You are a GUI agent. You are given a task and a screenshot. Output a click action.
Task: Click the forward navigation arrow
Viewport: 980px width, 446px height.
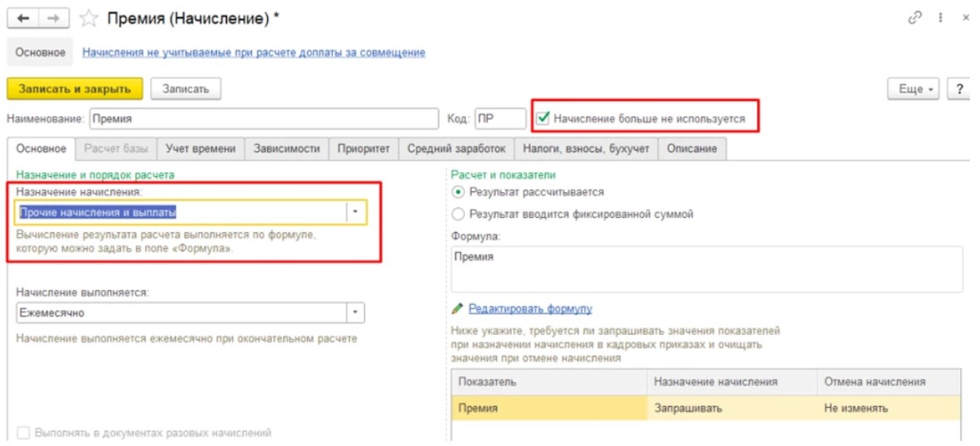[x=53, y=18]
